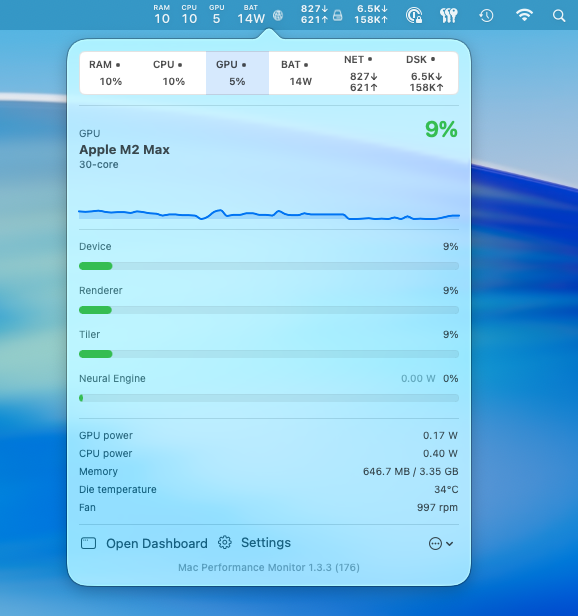Switch to the NET tab

(363, 73)
